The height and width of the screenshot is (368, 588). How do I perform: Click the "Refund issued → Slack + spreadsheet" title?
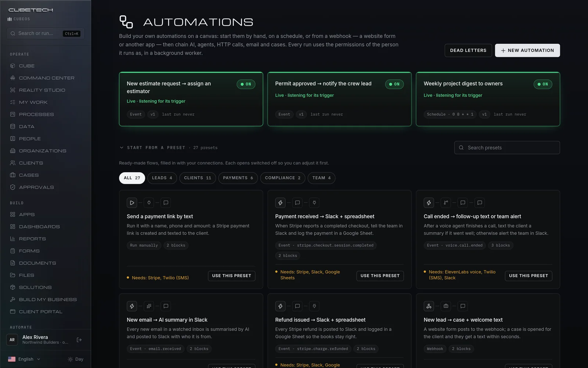point(320,320)
